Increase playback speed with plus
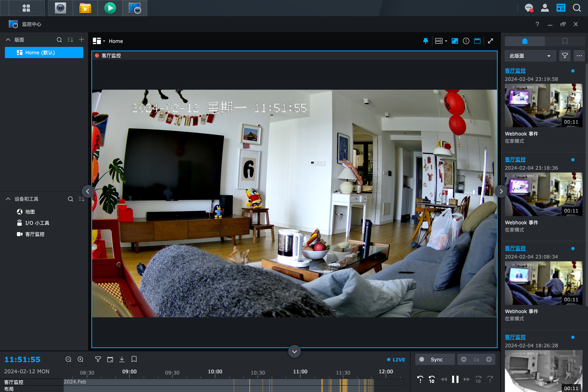The width and height of the screenshot is (588, 392). (489, 359)
